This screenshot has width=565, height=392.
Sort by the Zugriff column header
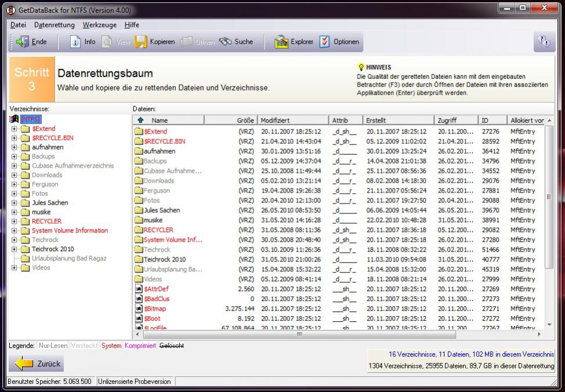(x=457, y=121)
